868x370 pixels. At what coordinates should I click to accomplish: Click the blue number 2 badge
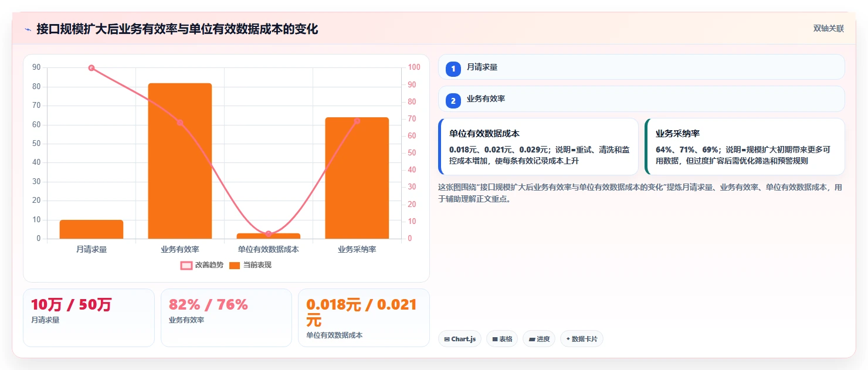453,100
